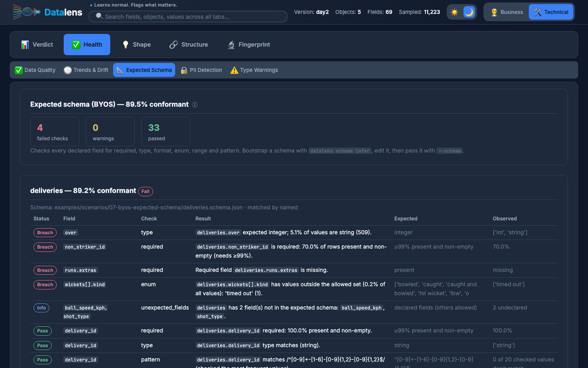Click the PII Detection padlock icon
The image size is (588, 368).
click(x=184, y=70)
